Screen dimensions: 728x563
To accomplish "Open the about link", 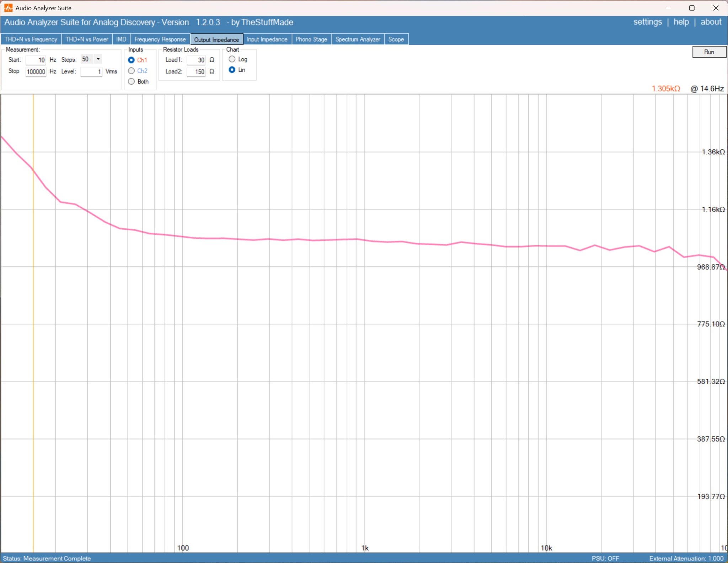I will pyautogui.click(x=711, y=22).
